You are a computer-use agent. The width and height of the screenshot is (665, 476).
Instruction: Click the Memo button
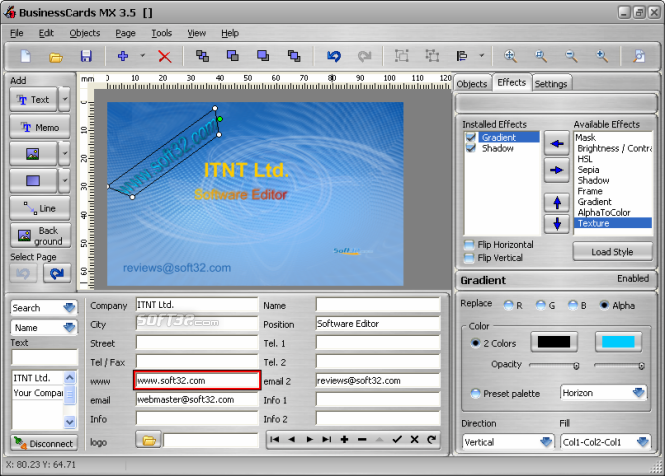(40, 127)
